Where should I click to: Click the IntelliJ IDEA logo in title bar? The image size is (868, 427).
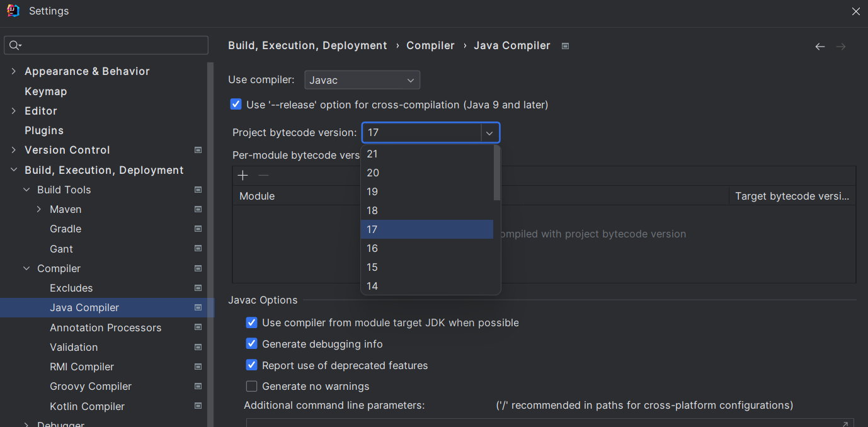(x=13, y=11)
